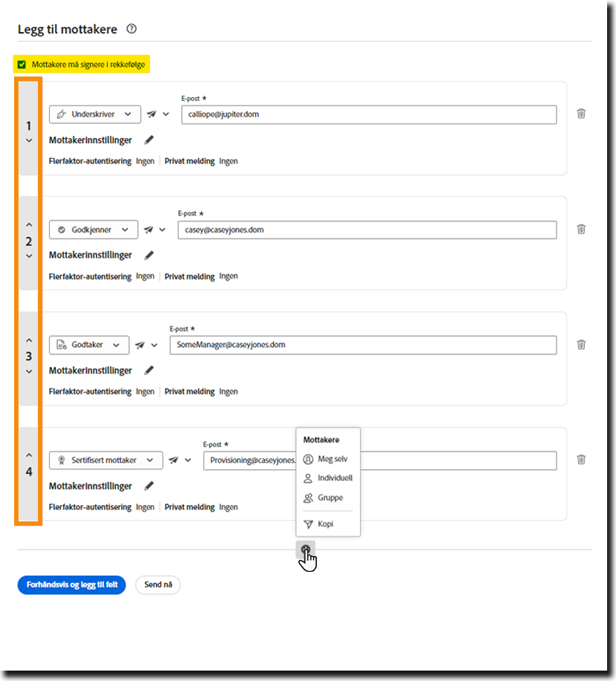Click the help icon beside Legg til mottakere

tap(132, 30)
